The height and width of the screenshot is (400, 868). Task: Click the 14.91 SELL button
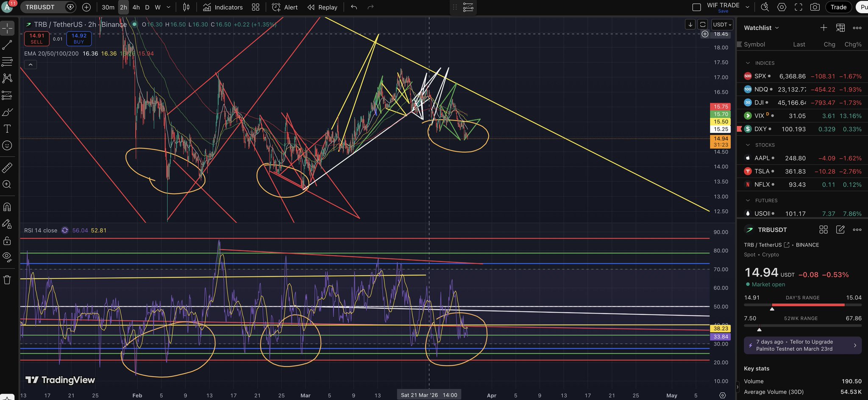pos(36,39)
